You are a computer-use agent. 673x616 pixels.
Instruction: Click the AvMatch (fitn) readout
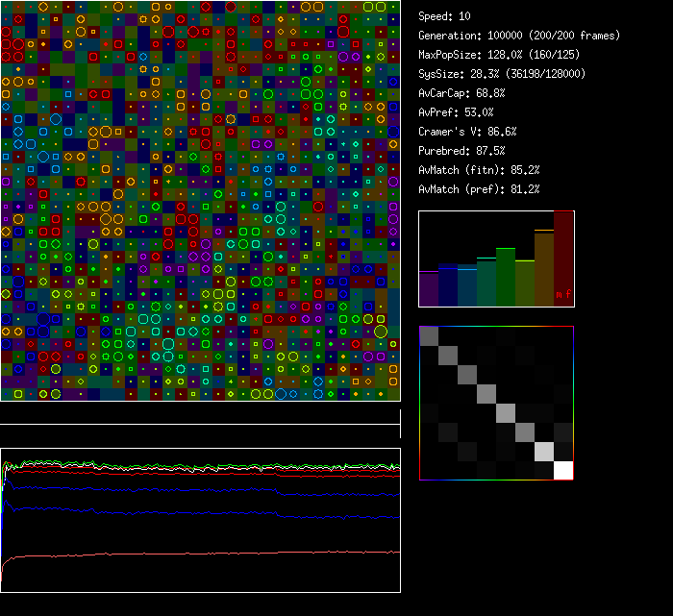(x=479, y=170)
